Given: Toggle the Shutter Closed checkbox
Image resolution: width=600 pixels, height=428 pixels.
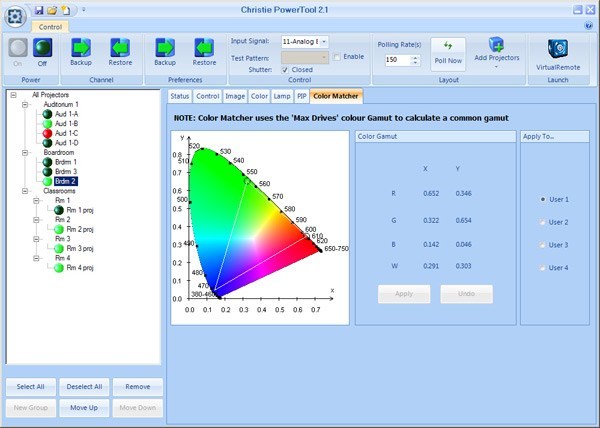Looking at the screenshot, I should (285, 70).
